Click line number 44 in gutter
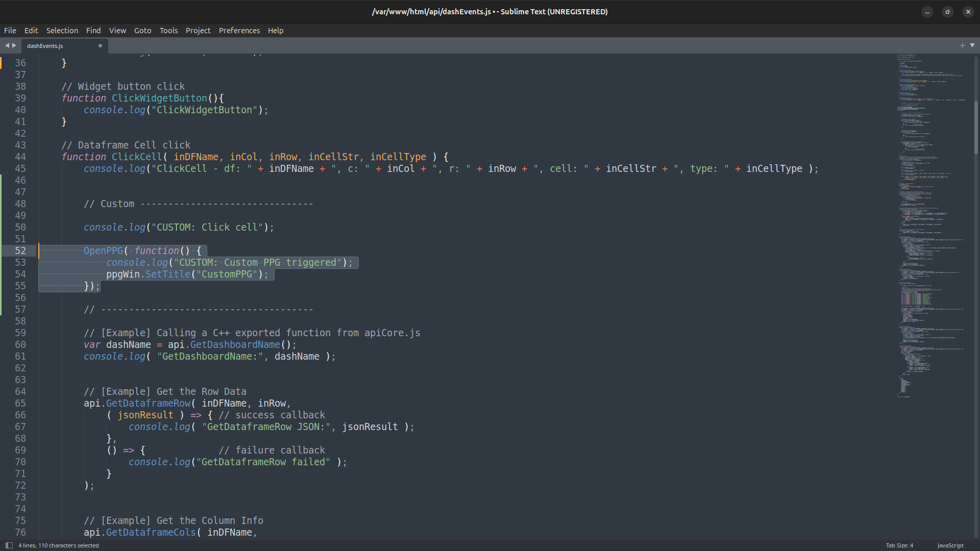The height and width of the screenshot is (551, 980). tap(20, 157)
